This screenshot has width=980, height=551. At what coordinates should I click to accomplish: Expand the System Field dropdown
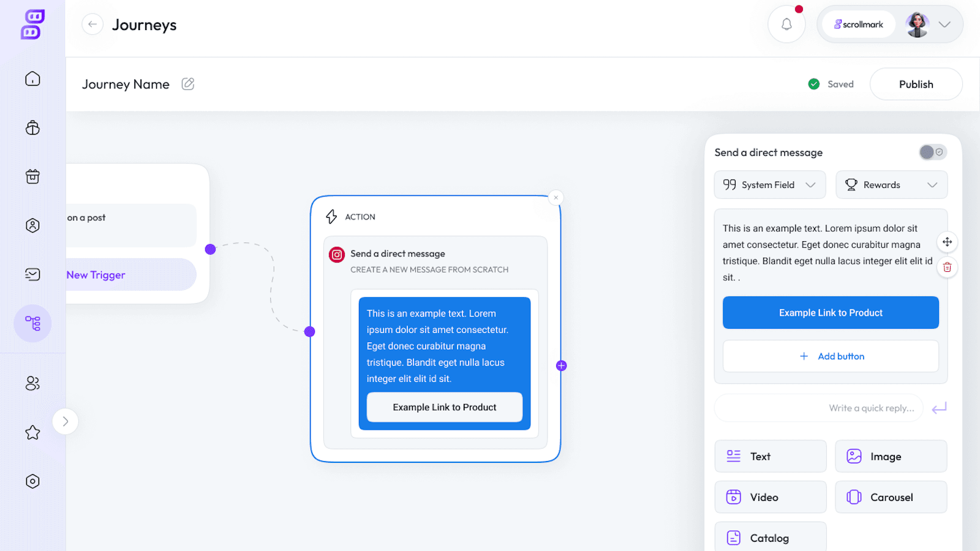pos(770,185)
